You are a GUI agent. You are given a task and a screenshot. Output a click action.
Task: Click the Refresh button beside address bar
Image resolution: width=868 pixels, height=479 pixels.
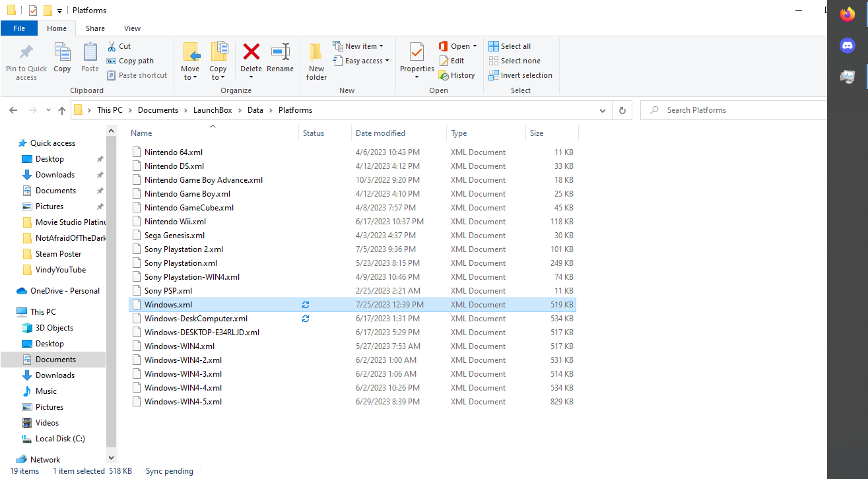622,110
